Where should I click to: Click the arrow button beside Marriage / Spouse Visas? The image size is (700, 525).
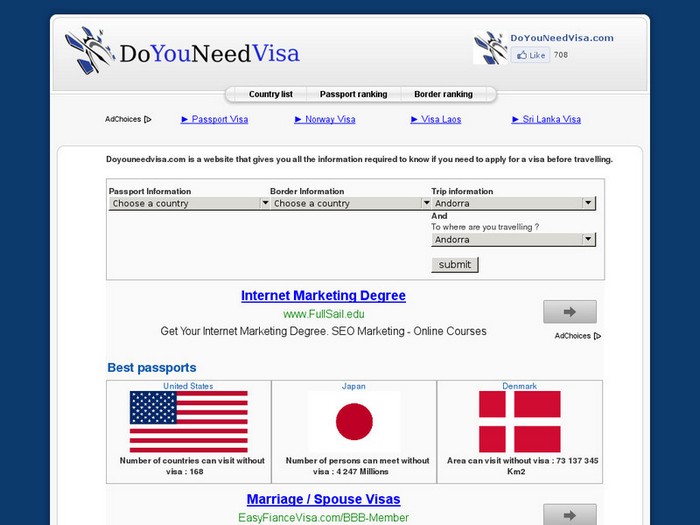click(x=570, y=514)
